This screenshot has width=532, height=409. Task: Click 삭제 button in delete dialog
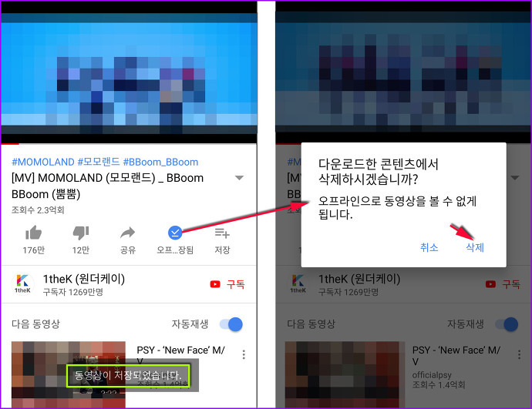[475, 247]
